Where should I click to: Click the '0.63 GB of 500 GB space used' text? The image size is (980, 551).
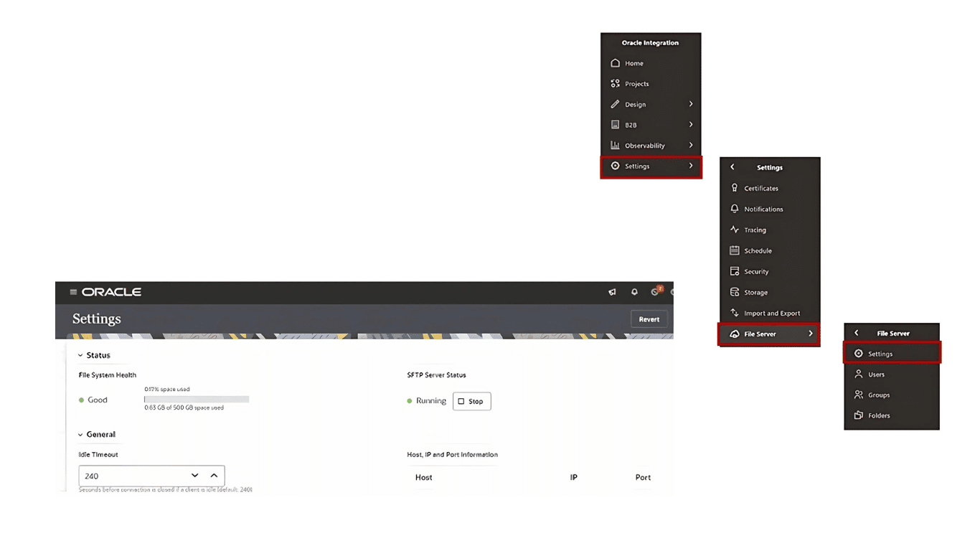click(184, 408)
